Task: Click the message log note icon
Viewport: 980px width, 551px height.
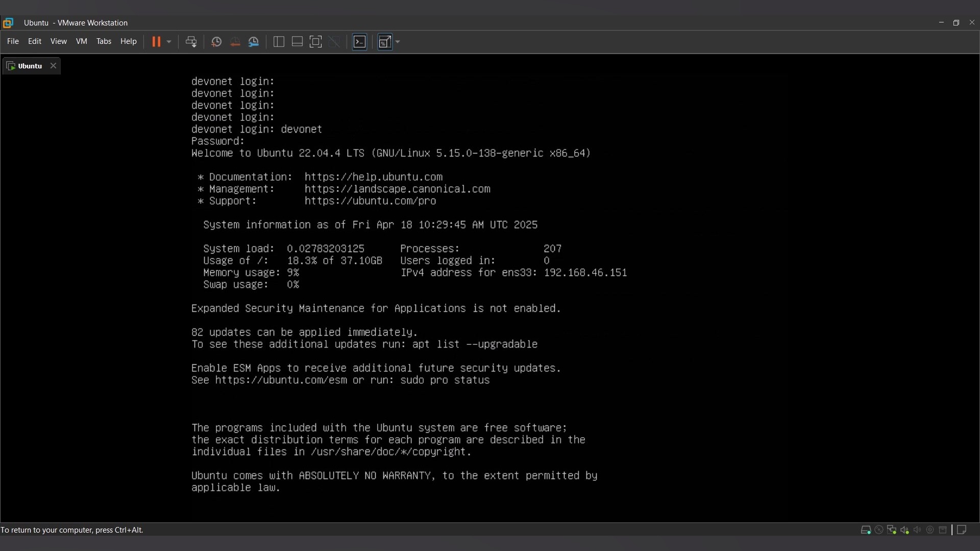Action: 962,530
